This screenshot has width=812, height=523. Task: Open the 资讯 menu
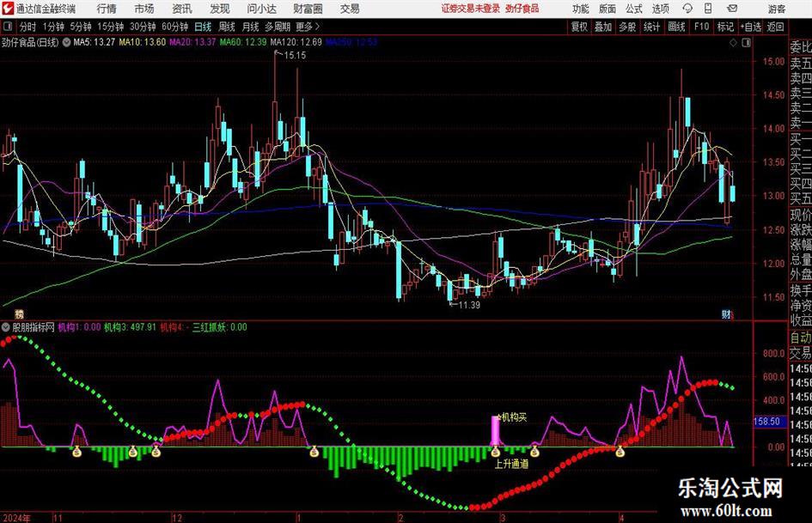click(182, 9)
